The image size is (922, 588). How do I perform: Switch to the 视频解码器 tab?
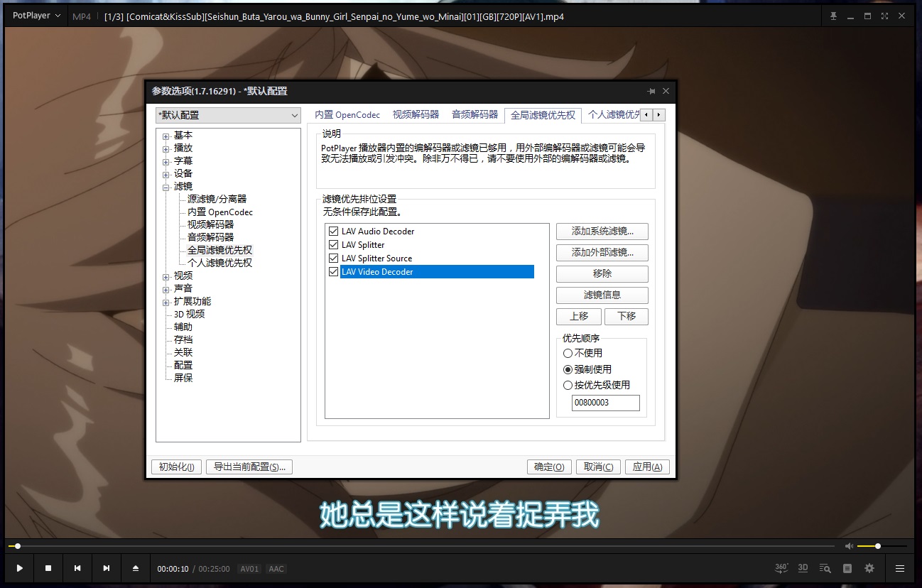point(416,115)
